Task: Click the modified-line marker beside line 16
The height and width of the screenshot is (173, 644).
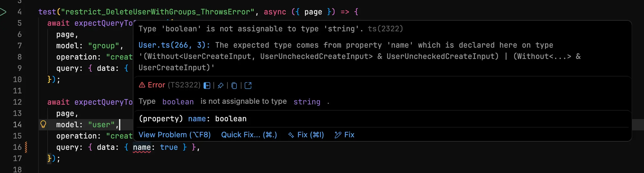Action: (26, 147)
